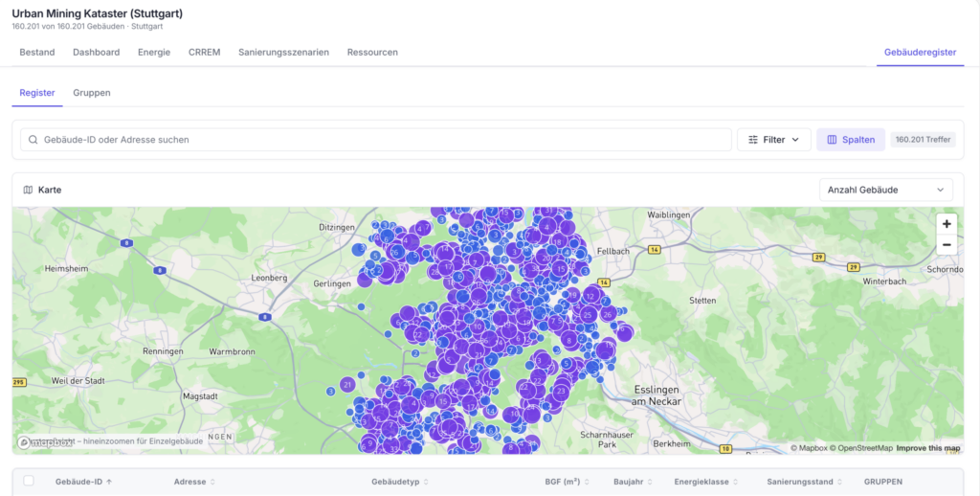980x496 pixels.
Task: Click the Urban Mining Kataster (Stuttgart) title
Action: click(98, 13)
